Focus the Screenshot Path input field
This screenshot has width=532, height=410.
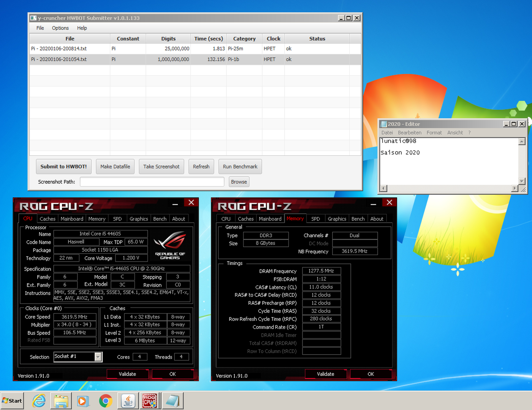(x=152, y=182)
